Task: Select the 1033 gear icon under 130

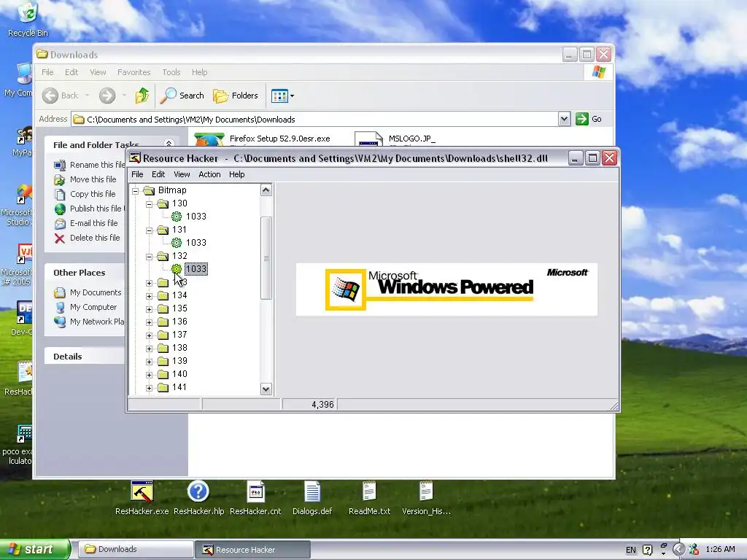Action: point(177,217)
